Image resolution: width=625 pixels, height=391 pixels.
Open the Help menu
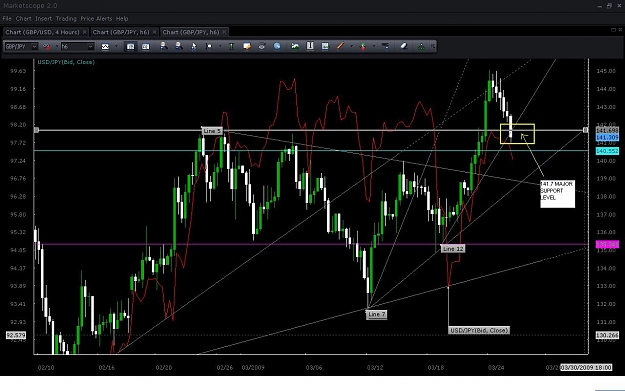[122, 19]
